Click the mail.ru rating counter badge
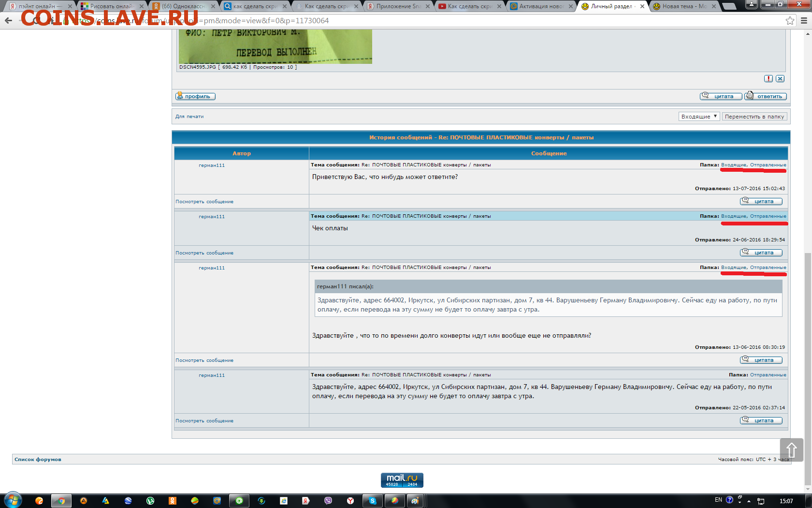Image resolution: width=812 pixels, height=508 pixels. point(402,480)
